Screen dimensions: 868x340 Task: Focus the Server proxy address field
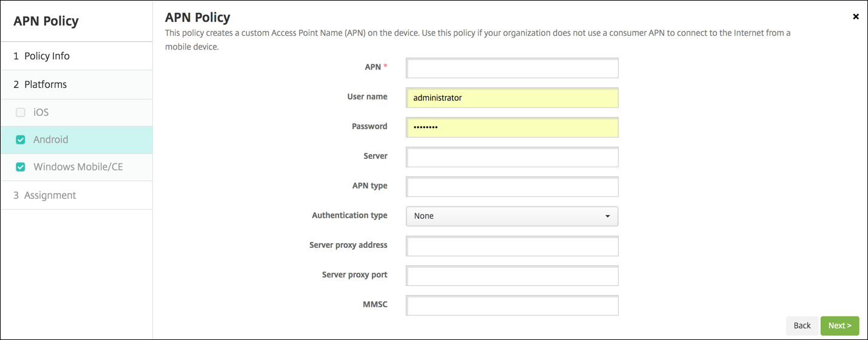512,246
